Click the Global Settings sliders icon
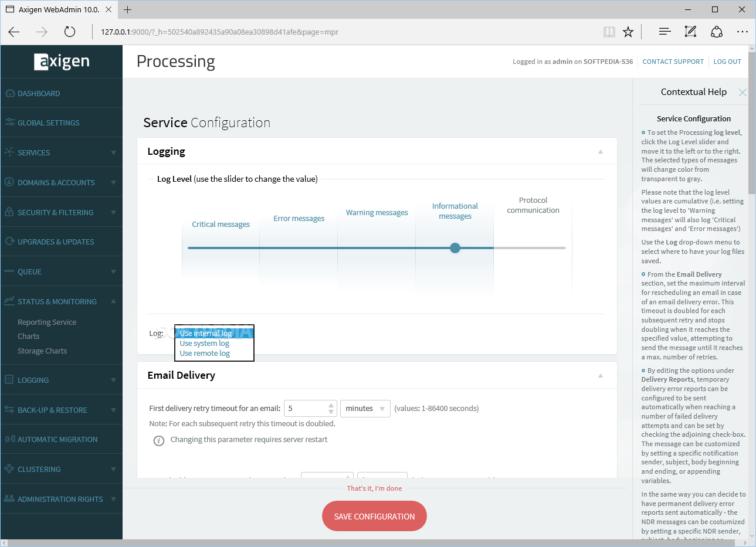 [9, 123]
